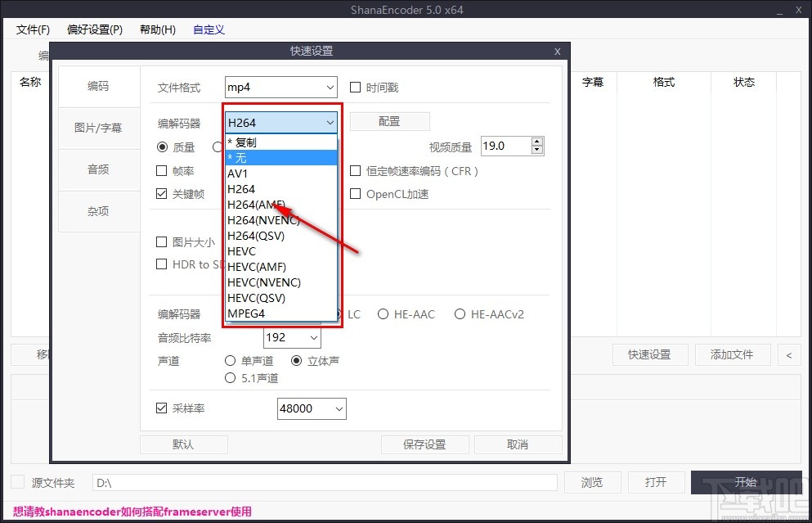
Task: Open the 48000 sample rate dropdown
Action: click(312, 408)
